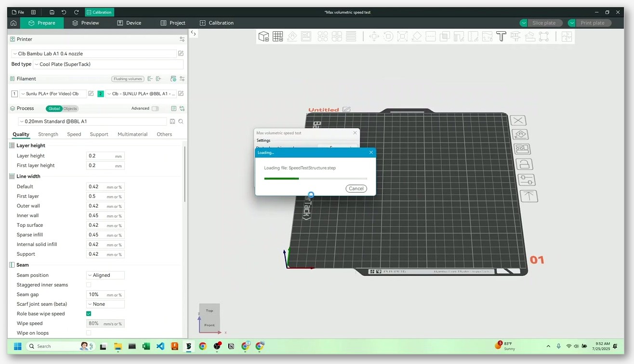This screenshot has height=364, width=634.
Task: Click the Auto orient toolbar icon
Action: (x=292, y=37)
